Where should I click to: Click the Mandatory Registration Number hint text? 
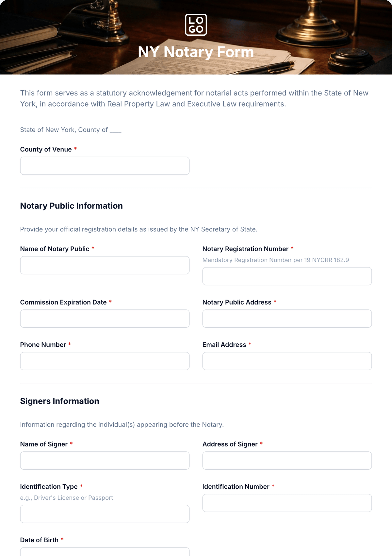pyautogui.click(x=276, y=260)
